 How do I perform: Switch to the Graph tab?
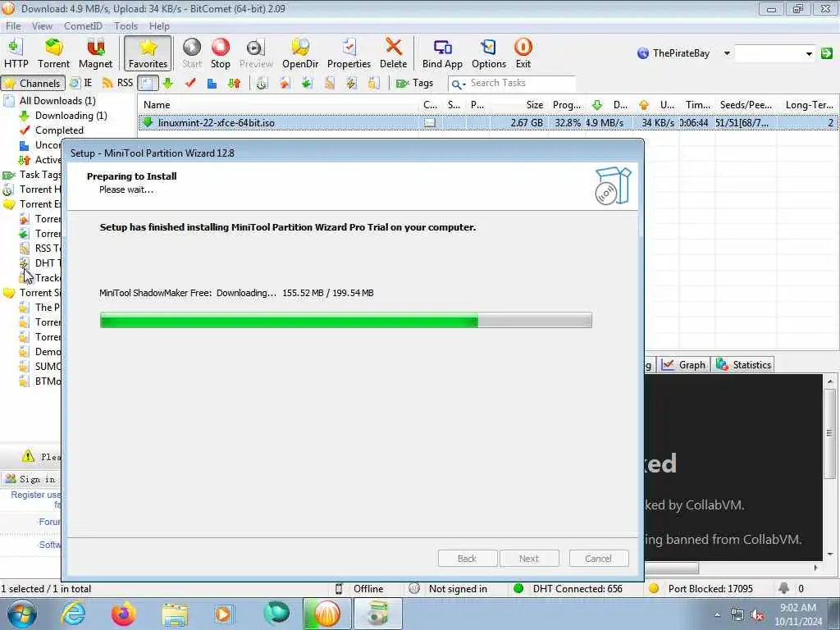click(x=683, y=365)
